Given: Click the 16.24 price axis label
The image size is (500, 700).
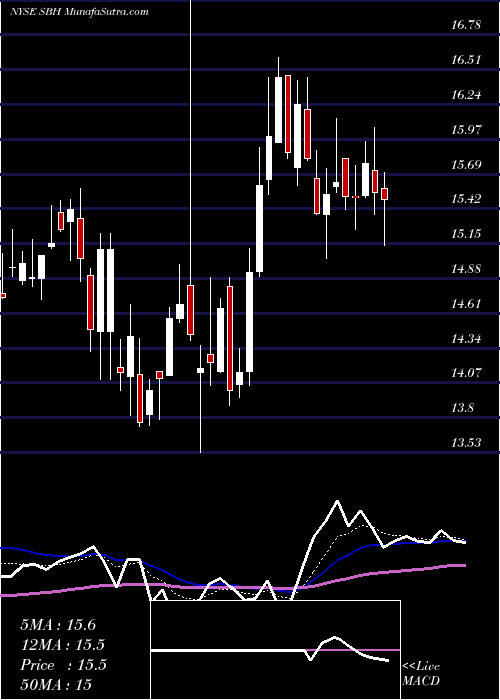Looking at the screenshot, I should [x=466, y=95].
